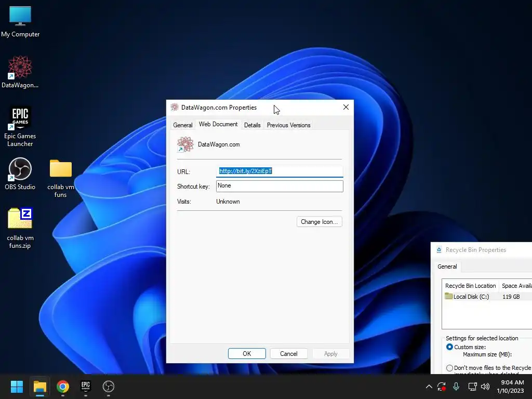The image size is (532, 399).
Task: Select Don't move files to Recycle Bin option
Action: tap(449, 368)
